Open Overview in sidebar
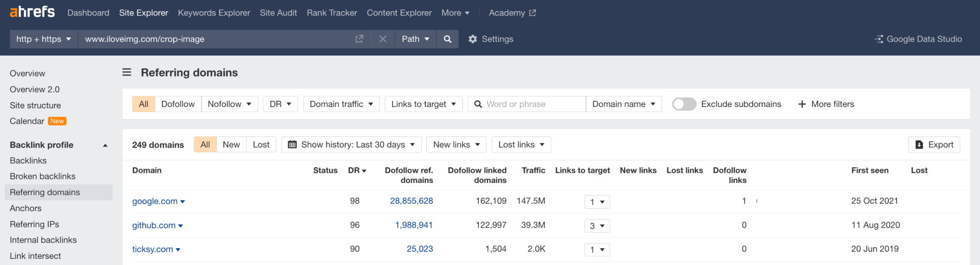This screenshot has height=265, width=980. pos(27,73)
